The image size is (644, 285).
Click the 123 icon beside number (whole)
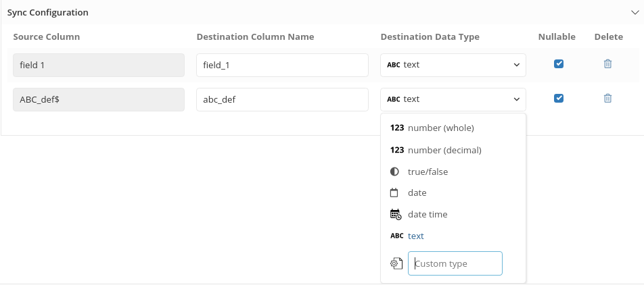pyautogui.click(x=396, y=128)
